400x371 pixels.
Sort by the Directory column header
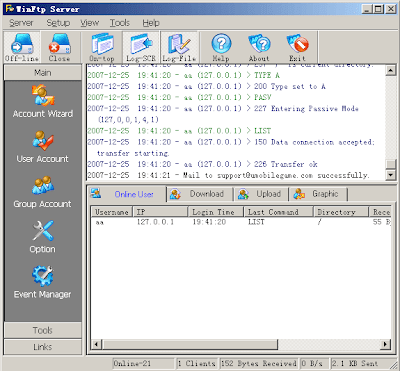[341, 212]
